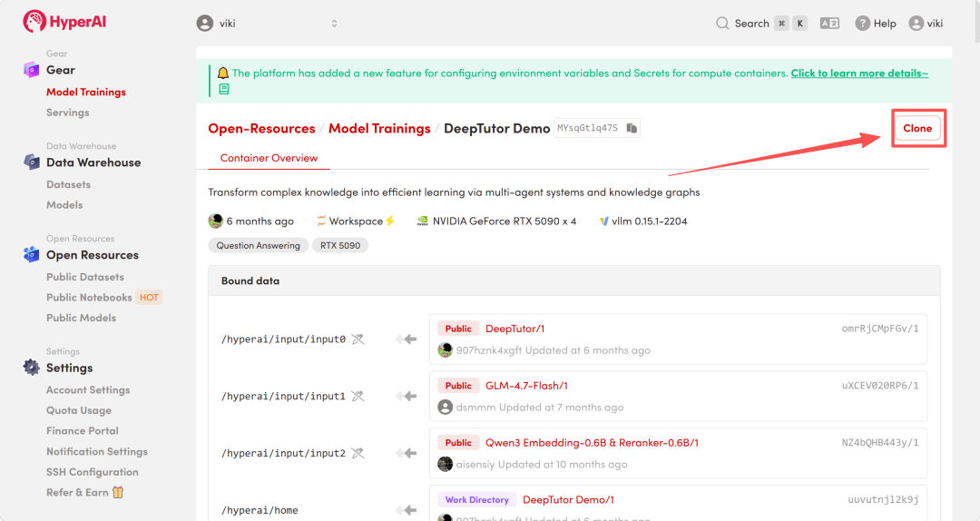Click the notification bell icon in the banner
This screenshot has width=980, height=521.
tap(223, 74)
